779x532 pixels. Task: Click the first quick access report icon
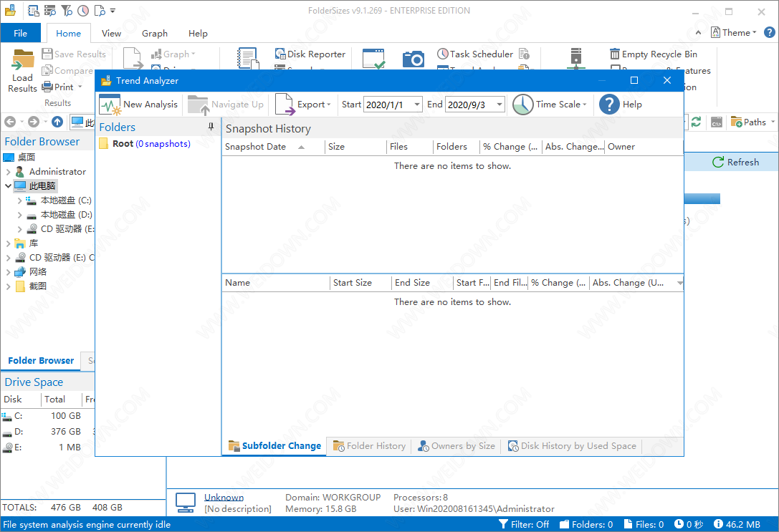(x=33, y=11)
